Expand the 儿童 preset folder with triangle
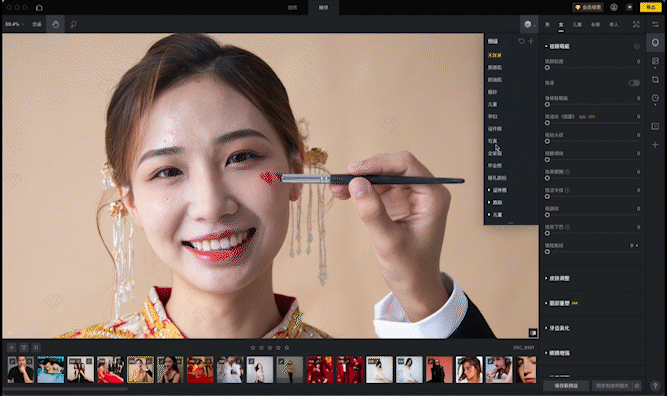Image resolution: width=668 pixels, height=396 pixels. tap(489, 215)
